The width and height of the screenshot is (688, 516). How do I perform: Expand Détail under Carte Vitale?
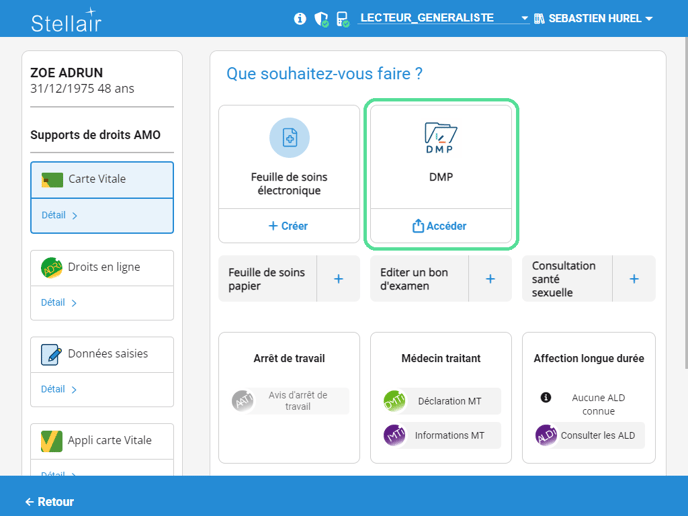coord(59,215)
